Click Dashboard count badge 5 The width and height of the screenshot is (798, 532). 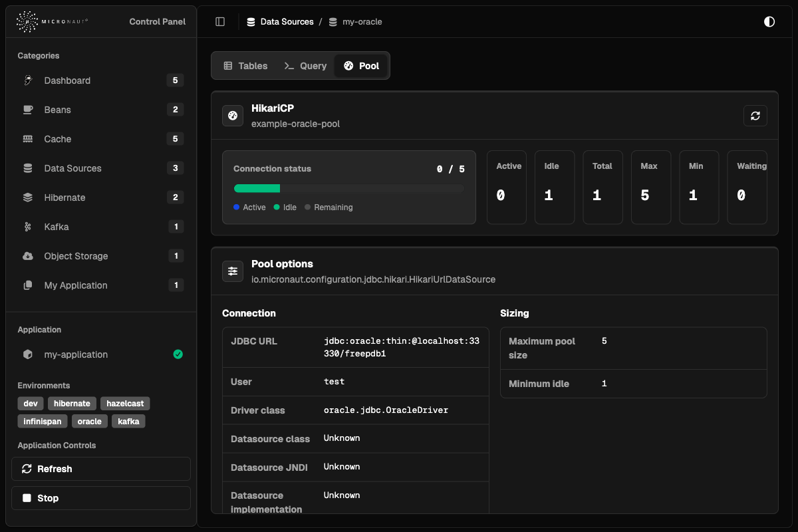[x=176, y=80]
